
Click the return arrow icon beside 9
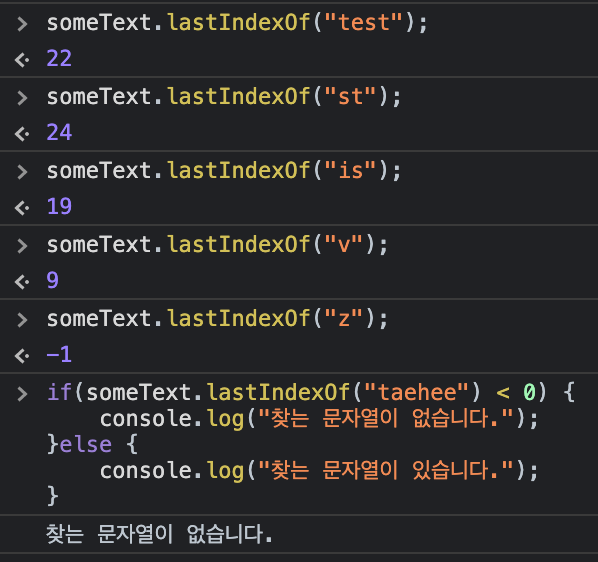[22, 282]
